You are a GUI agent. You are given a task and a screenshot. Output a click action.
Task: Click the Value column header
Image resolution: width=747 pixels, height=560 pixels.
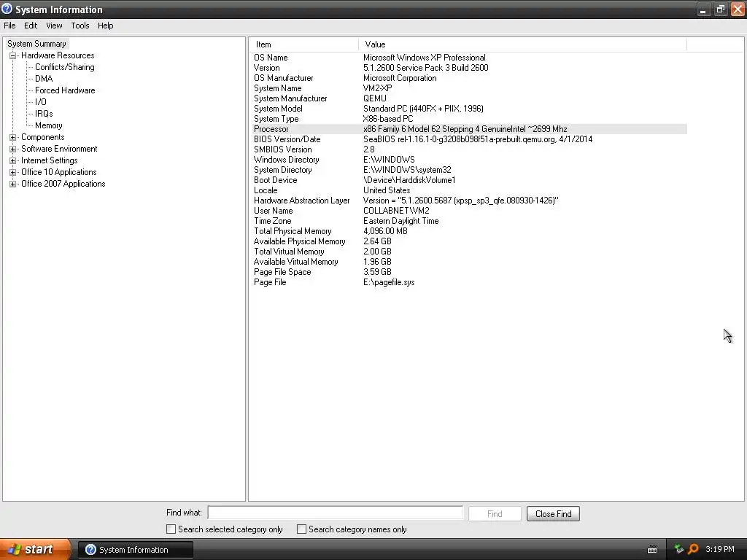click(x=522, y=44)
